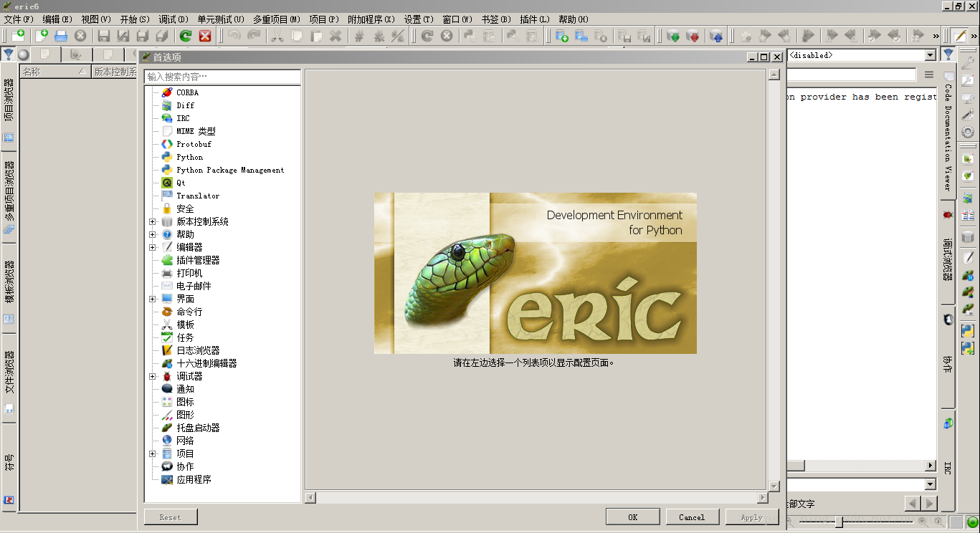980x533 pixels.
Task: Click the red X quit toolbar icon
Action: 205,35
